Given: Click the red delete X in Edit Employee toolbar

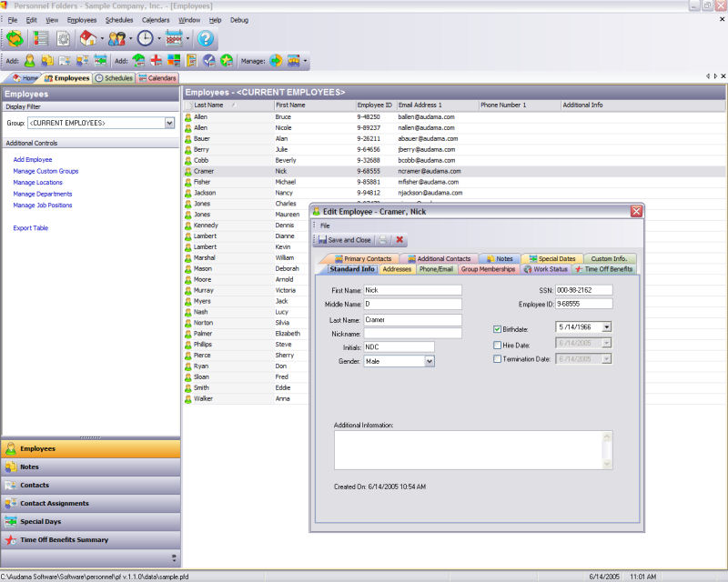Looking at the screenshot, I should [x=399, y=240].
